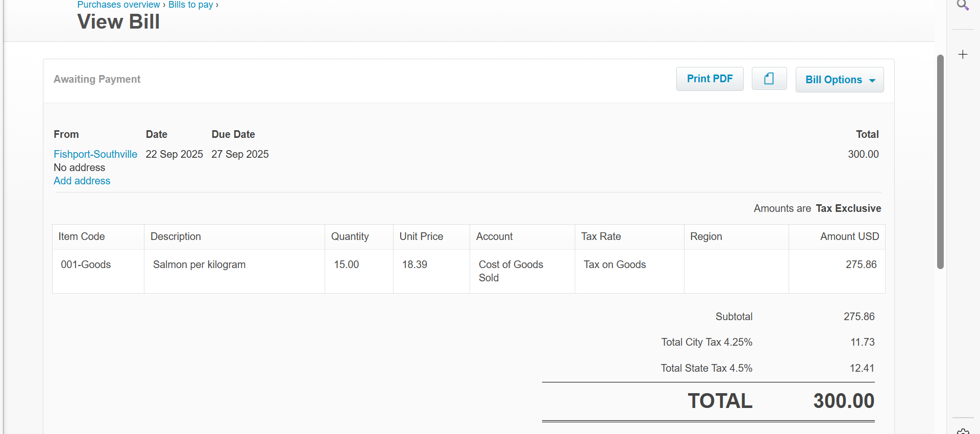Image resolution: width=980 pixels, height=434 pixels.
Task: Click the Amount USD column header
Action: (x=849, y=236)
